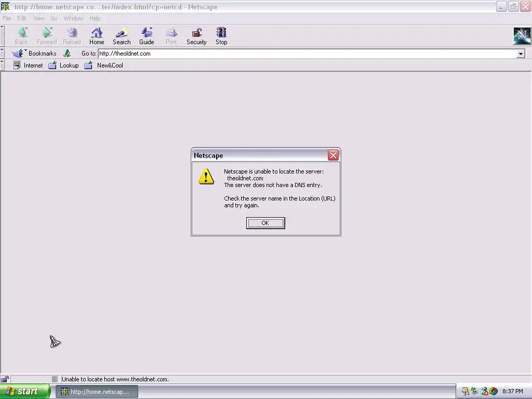Open Security info padlock icon
The height and width of the screenshot is (399, 532).
(196, 36)
